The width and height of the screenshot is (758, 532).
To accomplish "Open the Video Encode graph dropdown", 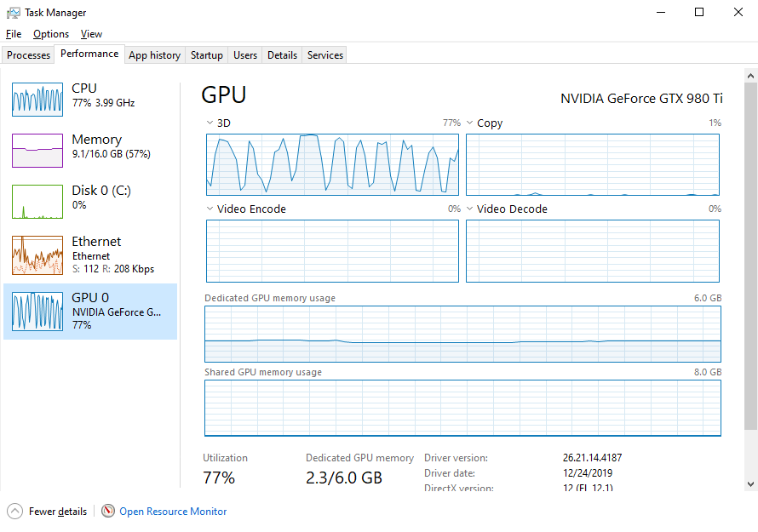I will point(210,209).
